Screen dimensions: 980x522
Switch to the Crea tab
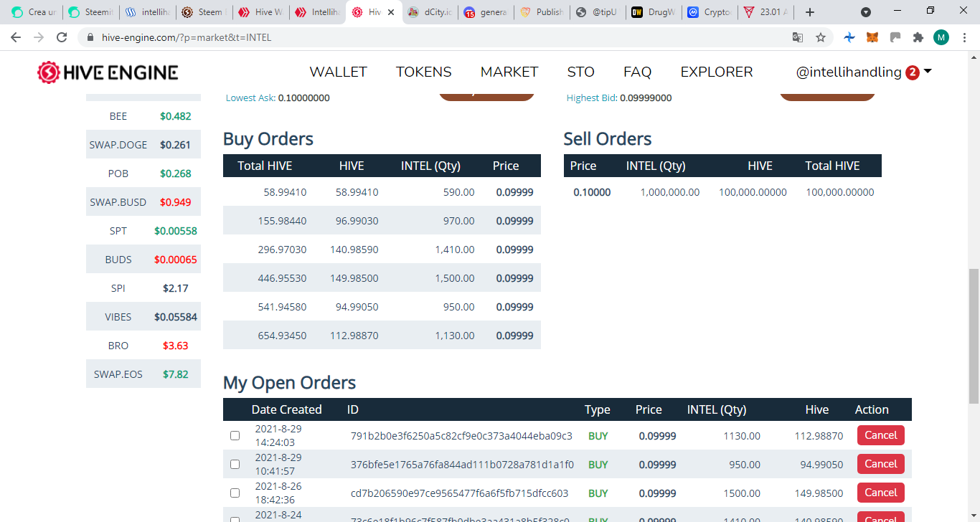pyautogui.click(x=34, y=12)
